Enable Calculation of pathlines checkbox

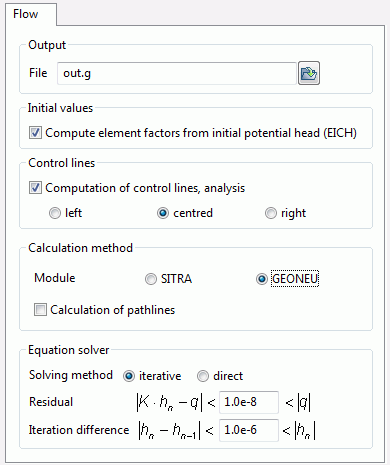pyautogui.click(x=40, y=310)
